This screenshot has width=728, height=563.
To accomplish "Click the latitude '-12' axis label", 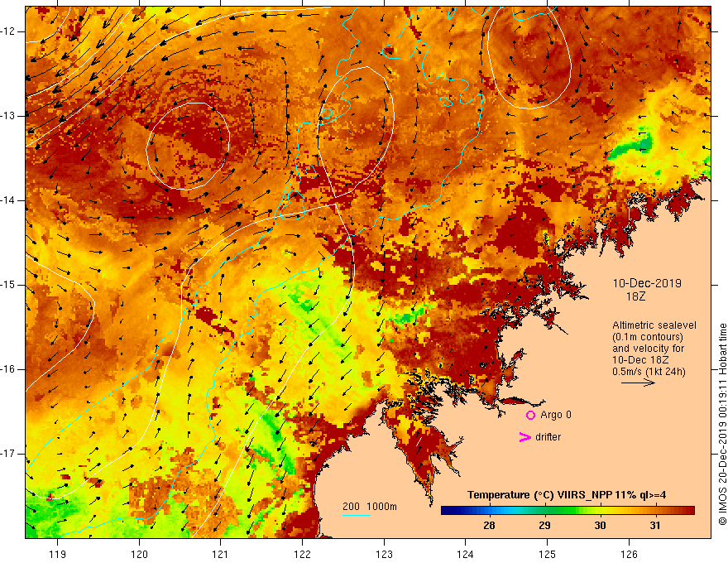I will 8,31.
